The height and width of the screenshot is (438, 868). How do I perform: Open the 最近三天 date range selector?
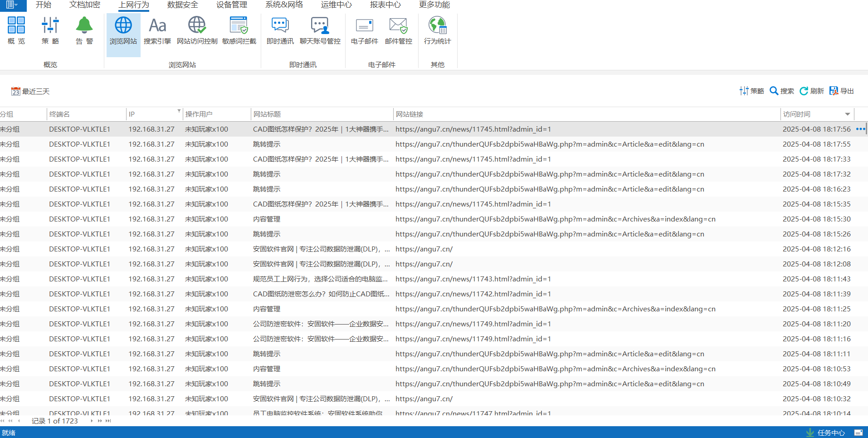(30, 91)
